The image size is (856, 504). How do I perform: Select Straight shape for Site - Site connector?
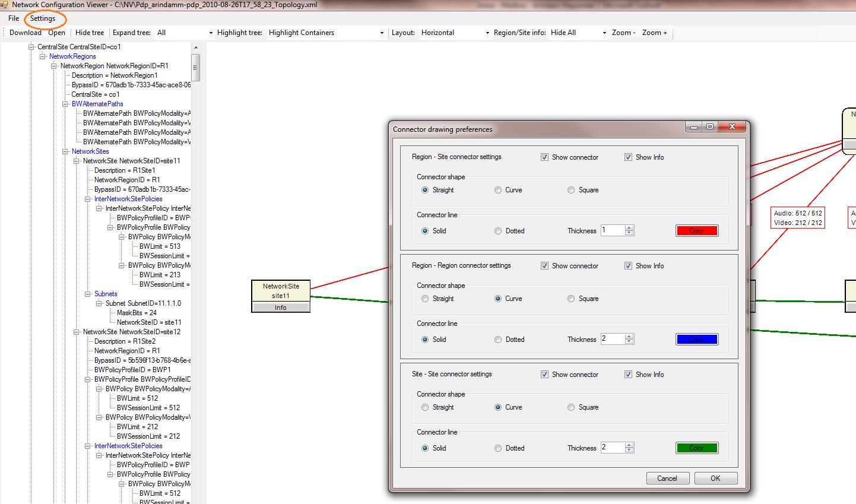425,407
